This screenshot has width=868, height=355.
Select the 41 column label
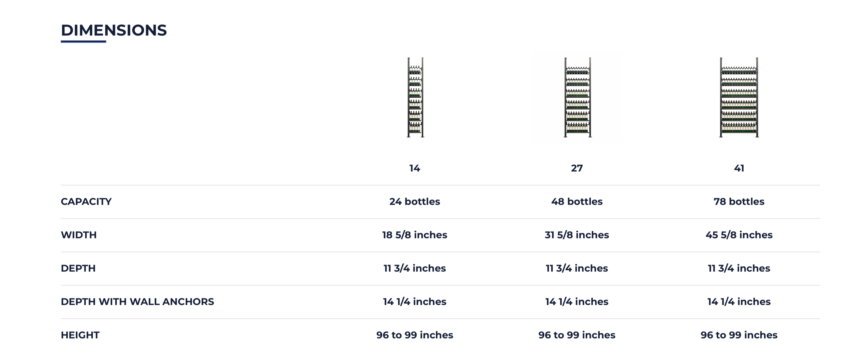pyautogui.click(x=739, y=168)
